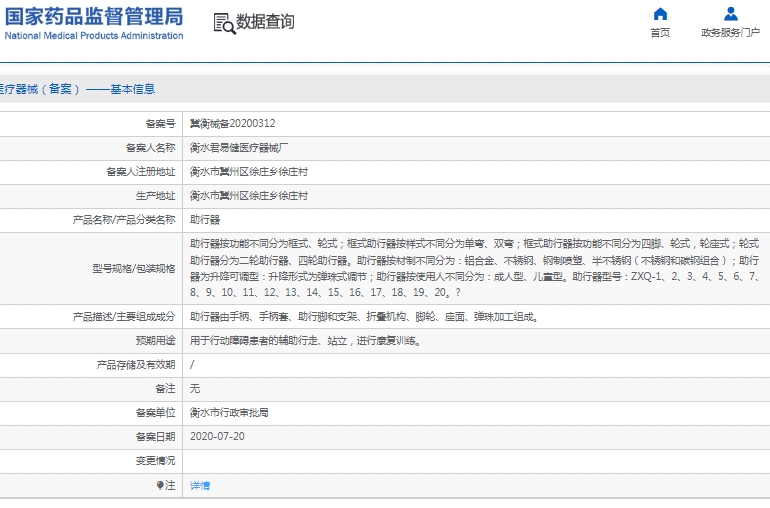Click the 型号规格/包装规格 label
This screenshot has height=508, width=770.
point(134,268)
